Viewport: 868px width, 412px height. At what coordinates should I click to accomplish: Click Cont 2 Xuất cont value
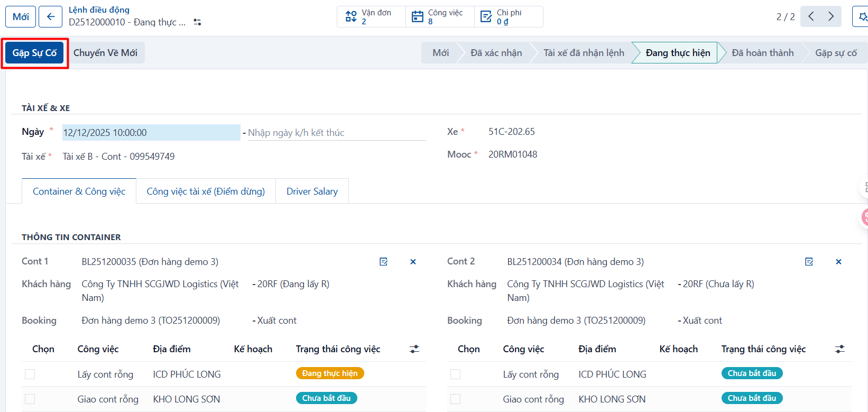pos(703,321)
